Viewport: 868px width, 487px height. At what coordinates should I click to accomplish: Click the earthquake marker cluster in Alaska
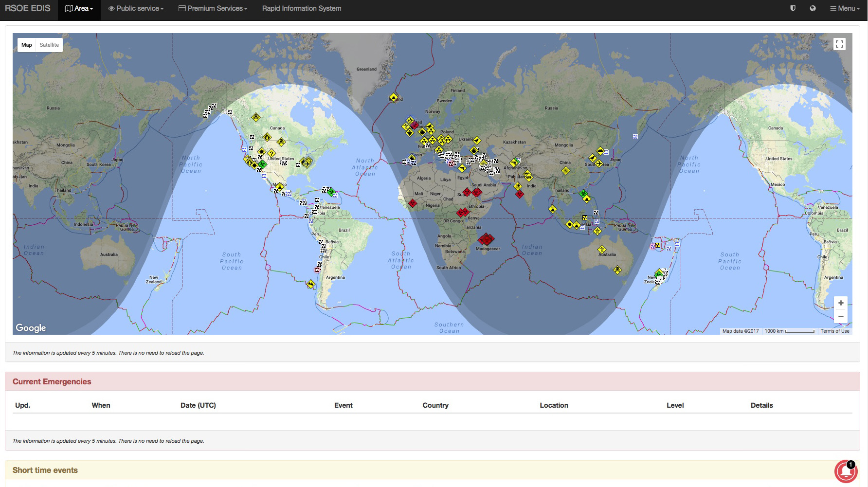point(210,110)
